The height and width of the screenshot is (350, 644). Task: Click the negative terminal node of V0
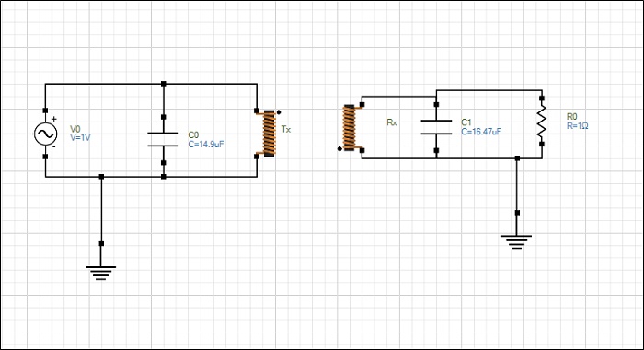(x=45, y=157)
